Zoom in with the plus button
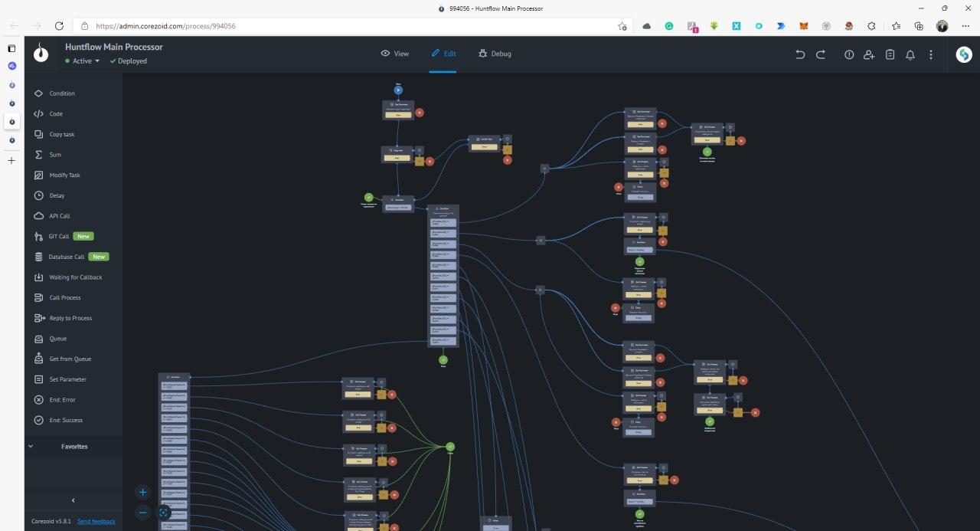Image resolution: width=980 pixels, height=531 pixels. pyautogui.click(x=142, y=492)
